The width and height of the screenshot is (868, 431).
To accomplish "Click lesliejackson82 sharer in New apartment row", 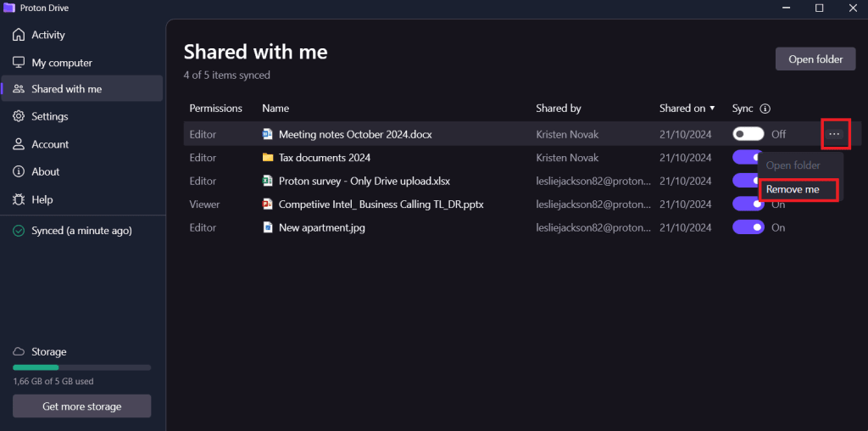I will pos(593,227).
